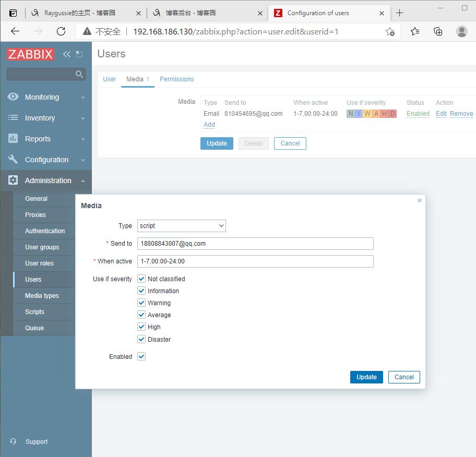476x457 pixels.
Task: Uncheck the Average severity checkbox
Action: click(x=141, y=315)
